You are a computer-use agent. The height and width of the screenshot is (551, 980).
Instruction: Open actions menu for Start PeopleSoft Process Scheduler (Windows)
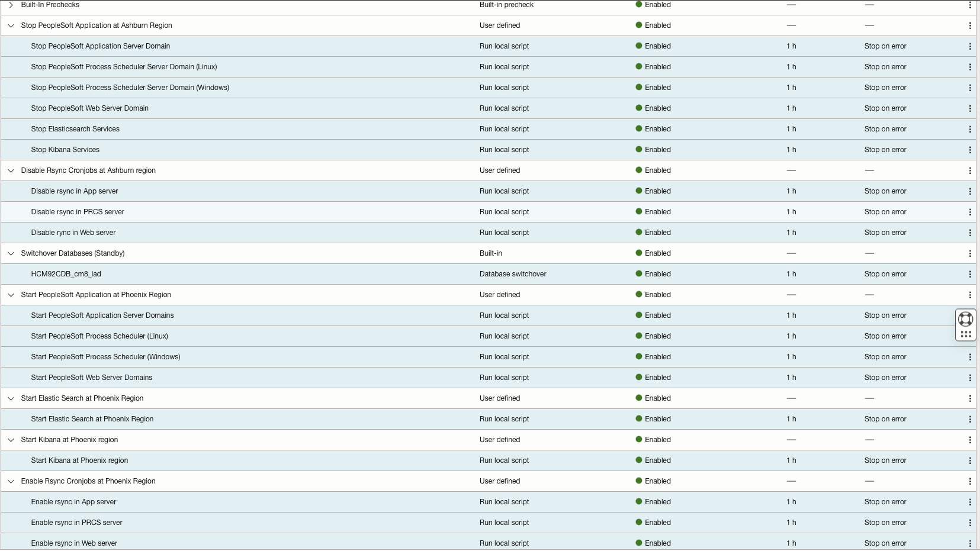(x=970, y=357)
